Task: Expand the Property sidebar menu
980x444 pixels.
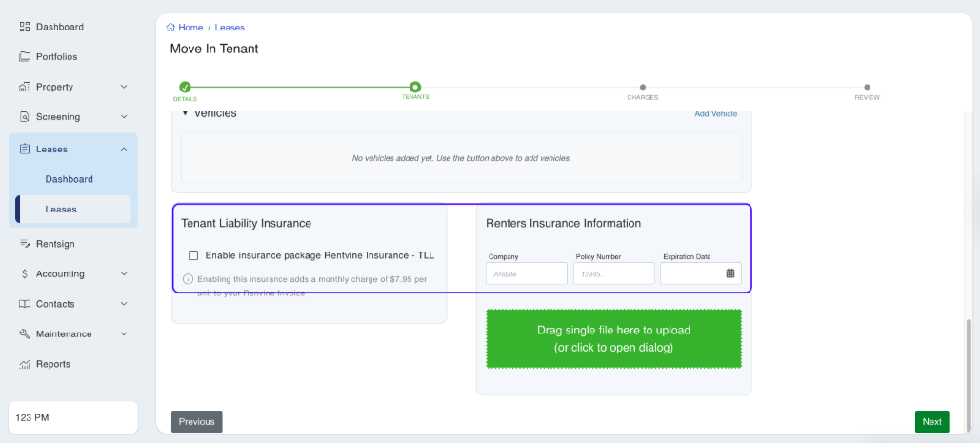Action: [x=123, y=88]
